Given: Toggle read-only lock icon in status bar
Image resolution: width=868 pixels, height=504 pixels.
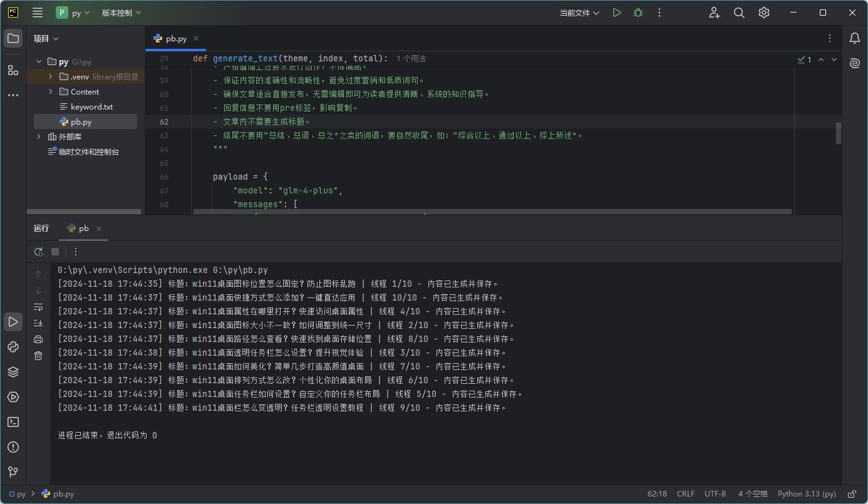Looking at the screenshot, I should pos(852,494).
